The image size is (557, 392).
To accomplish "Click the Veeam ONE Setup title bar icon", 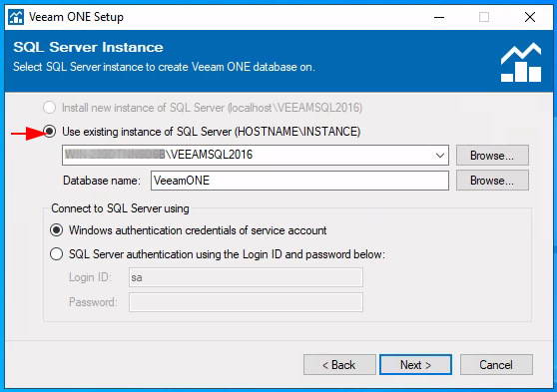I will point(16,17).
